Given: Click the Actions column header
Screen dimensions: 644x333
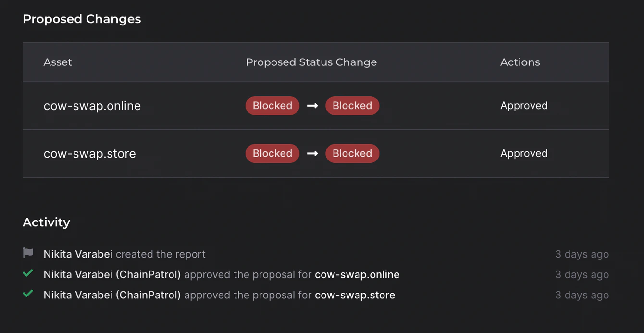Looking at the screenshot, I should click(x=520, y=62).
